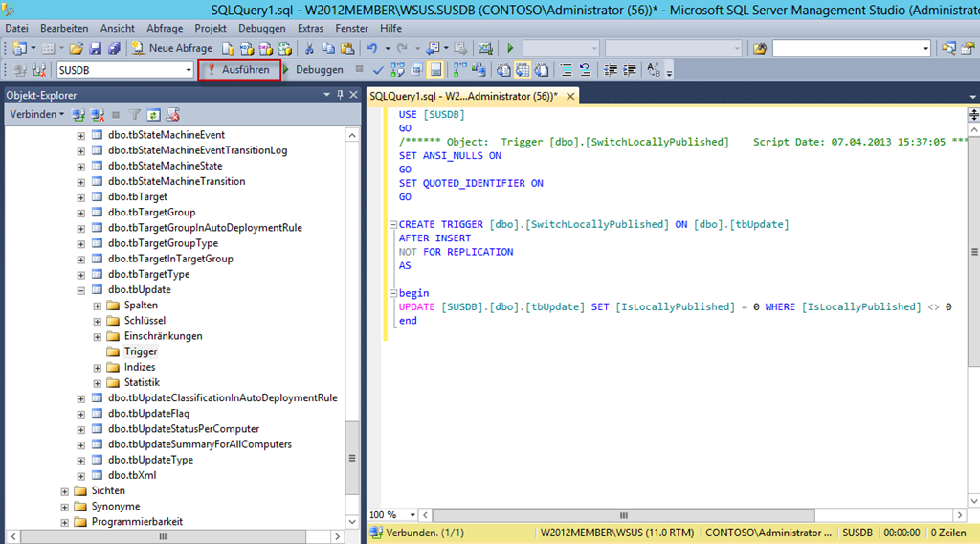Copy selection using the copy icon
Image resolution: width=980 pixels, height=544 pixels.
tap(328, 48)
